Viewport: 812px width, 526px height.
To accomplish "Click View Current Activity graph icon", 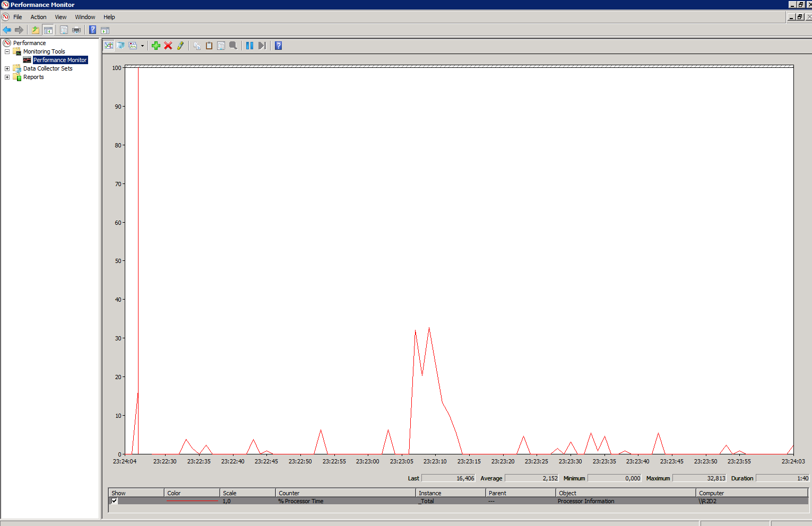I will click(109, 46).
